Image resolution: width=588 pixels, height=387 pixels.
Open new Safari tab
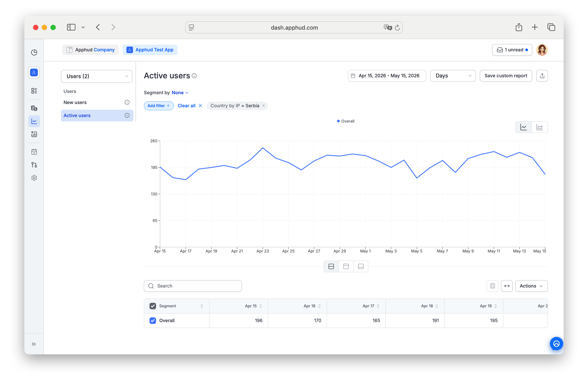tap(535, 27)
